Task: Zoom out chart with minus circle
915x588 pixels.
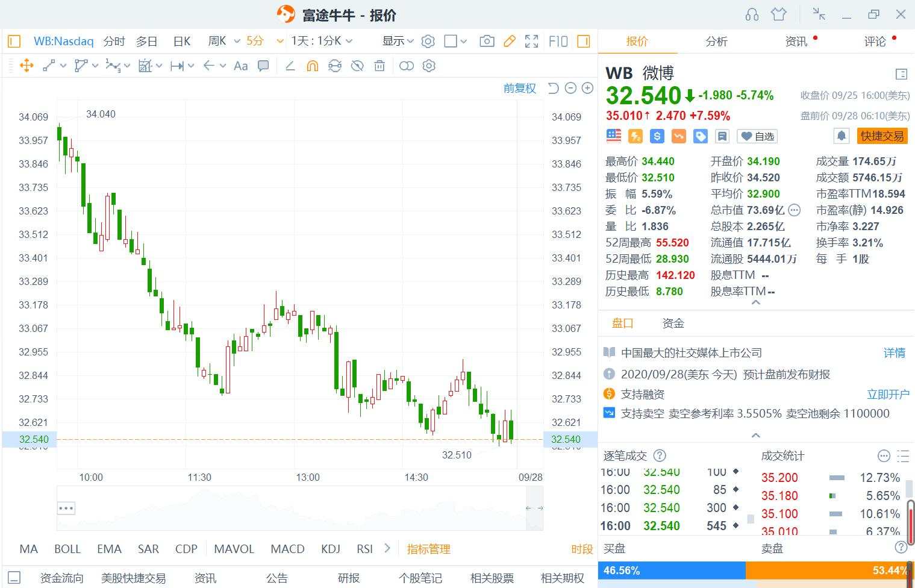Action: 570,89
